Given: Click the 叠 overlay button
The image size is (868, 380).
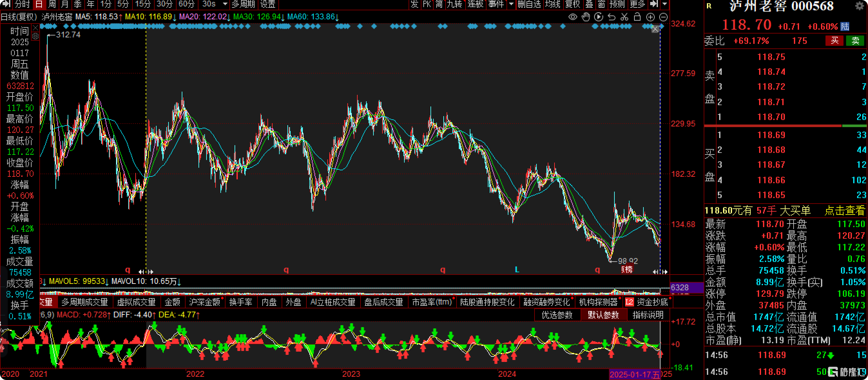Looking at the screenshot, I should coord(589,4).
